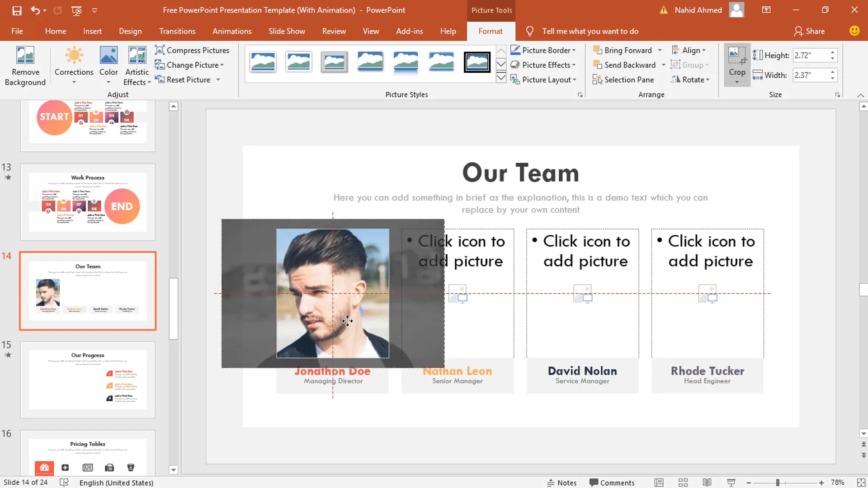Open Artistic Effects gallery
868x488 pixels.
coord(137,66)
